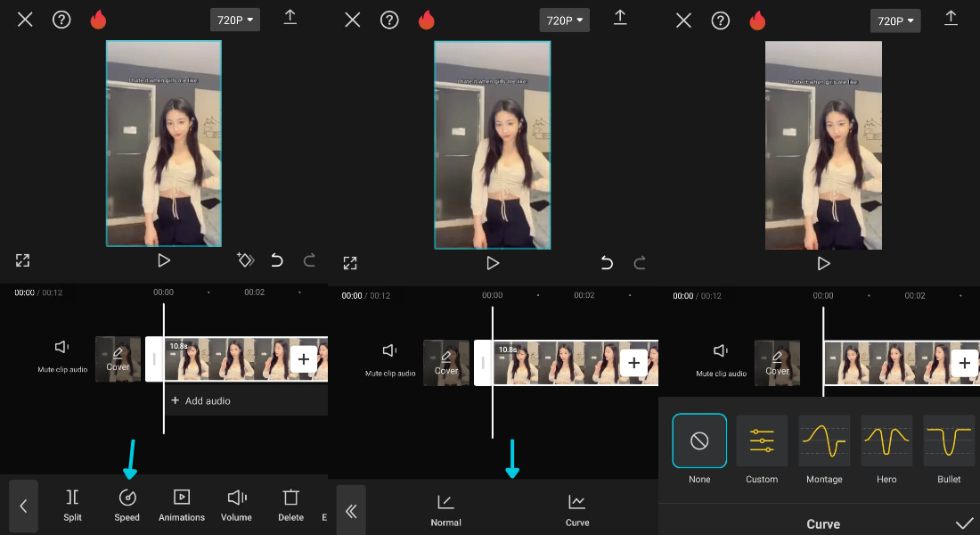Export video using upload icon in right screen
980x535 pixels.
(951, 18)
